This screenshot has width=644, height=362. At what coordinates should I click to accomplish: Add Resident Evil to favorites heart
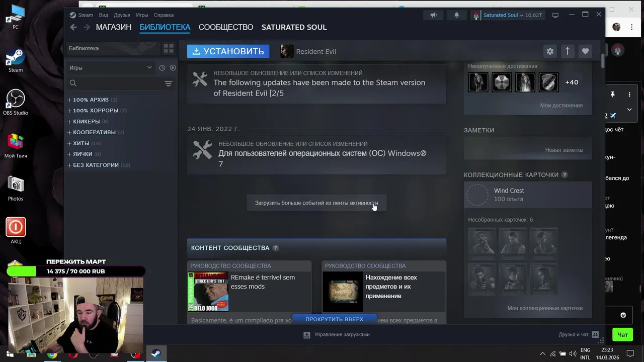(585, 51)
